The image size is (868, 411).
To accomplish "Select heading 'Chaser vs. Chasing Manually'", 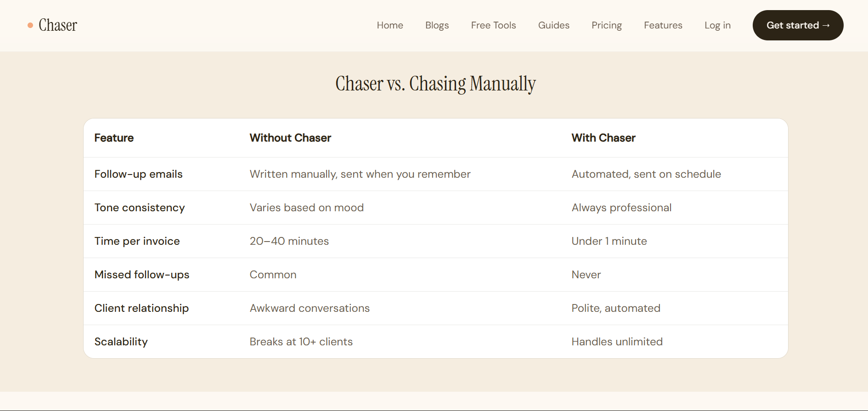I will pos(435,84).
